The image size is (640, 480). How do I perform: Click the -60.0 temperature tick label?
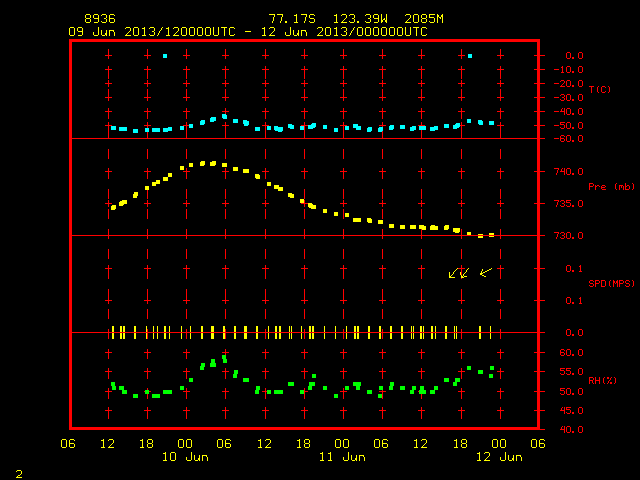[x=569, y=139]
